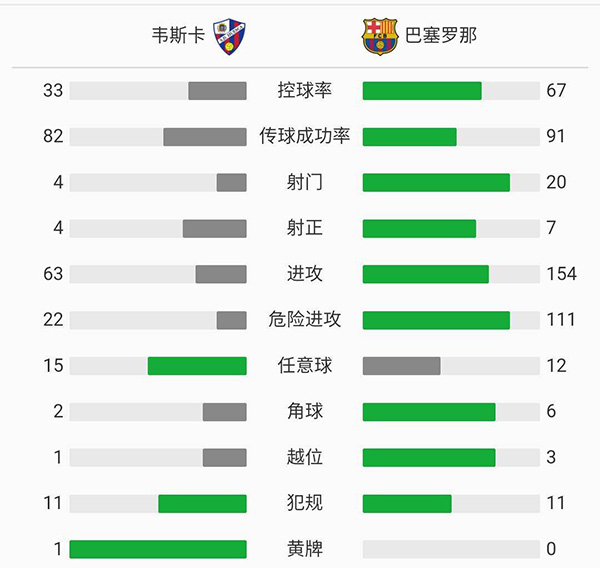Click Barcelona's empty 黄牌 bar

pos(451,549)
